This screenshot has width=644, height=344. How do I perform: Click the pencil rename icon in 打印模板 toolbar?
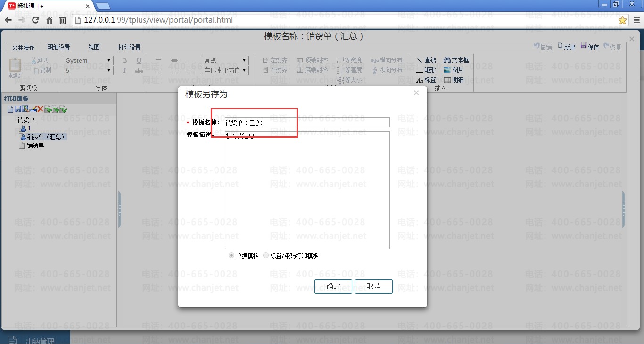tap(33, 109)
